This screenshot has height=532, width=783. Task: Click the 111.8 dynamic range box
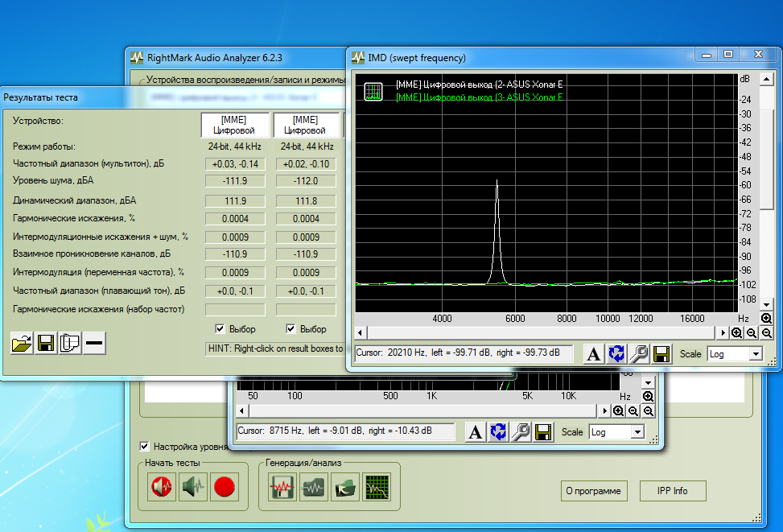click(306, 201)
